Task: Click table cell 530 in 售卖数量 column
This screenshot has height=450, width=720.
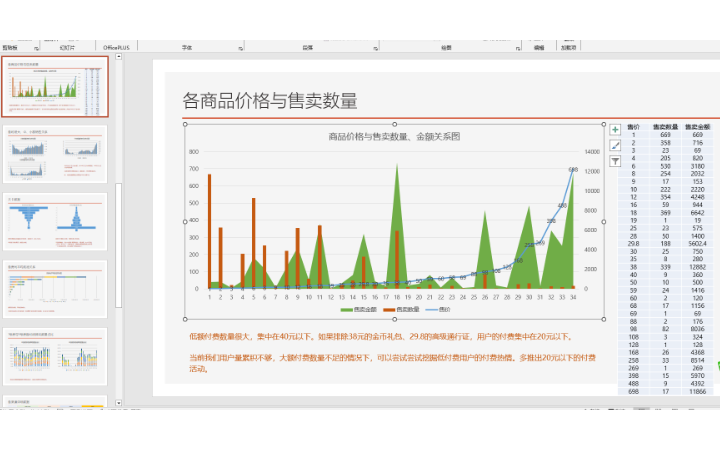Action: pos(665,166)
